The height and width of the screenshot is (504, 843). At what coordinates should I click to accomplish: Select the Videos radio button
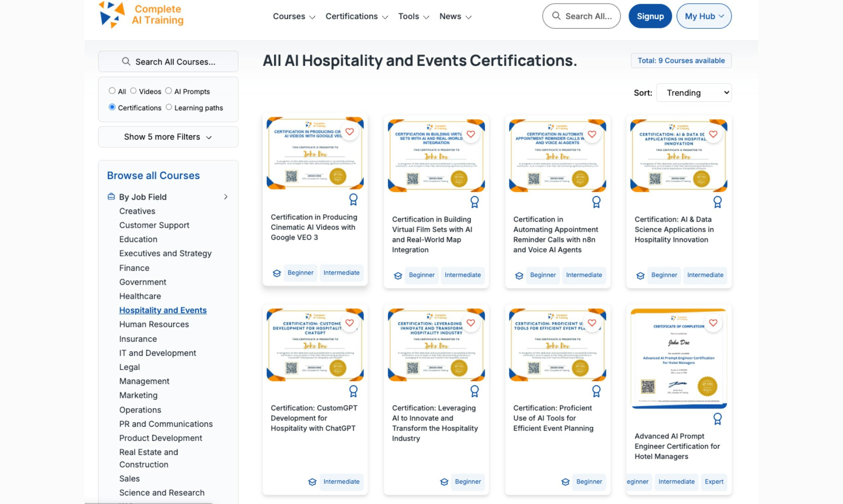click(x=134, y=91)
